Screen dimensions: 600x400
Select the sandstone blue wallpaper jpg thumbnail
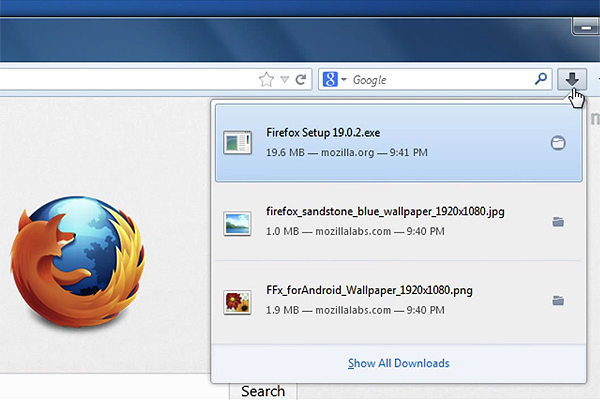pyautogui.click(x=238, y=224)
